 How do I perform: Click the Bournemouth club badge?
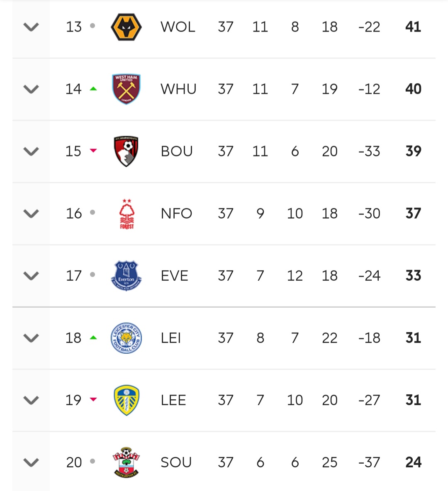(126, 151)
